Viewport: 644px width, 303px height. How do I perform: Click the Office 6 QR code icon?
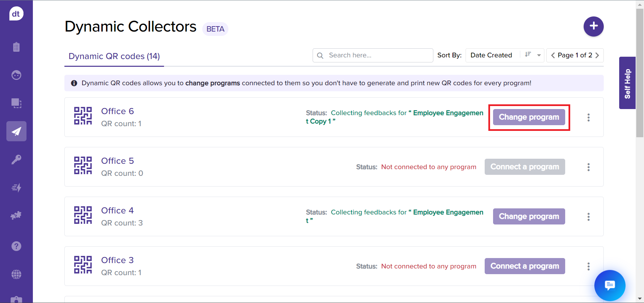[x=83, y=116]
